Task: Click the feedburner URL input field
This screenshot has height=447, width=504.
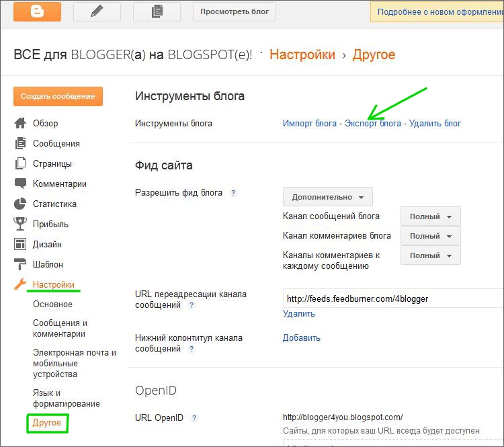Action: pyautogui.click(x=393, y=298)
